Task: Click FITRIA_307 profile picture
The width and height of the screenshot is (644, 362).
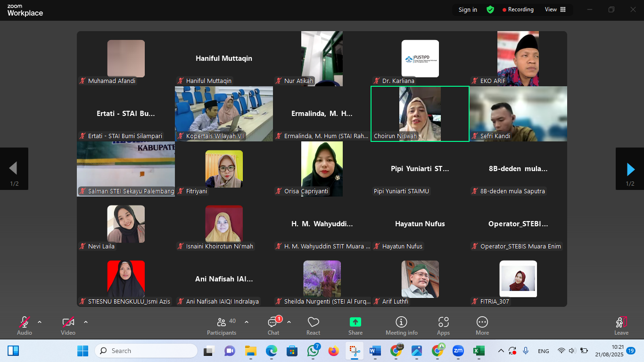Action: click(518, 279)
